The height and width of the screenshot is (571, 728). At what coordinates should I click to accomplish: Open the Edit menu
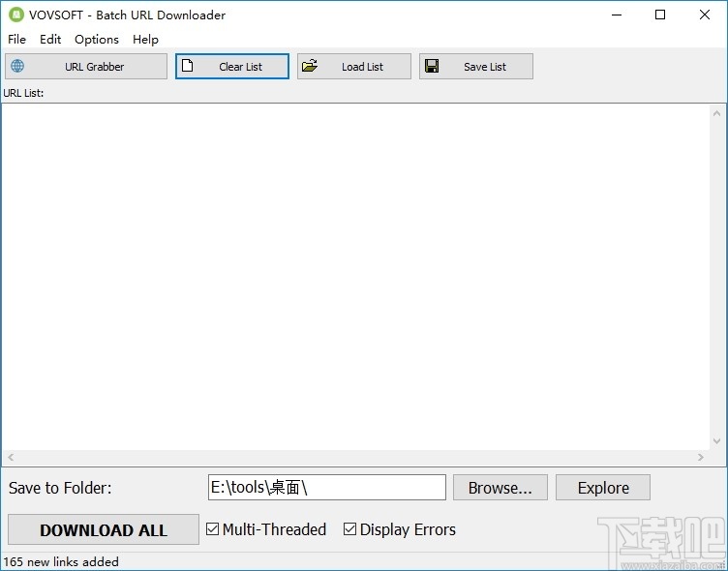pyautogui.click(x=50, y=39)
